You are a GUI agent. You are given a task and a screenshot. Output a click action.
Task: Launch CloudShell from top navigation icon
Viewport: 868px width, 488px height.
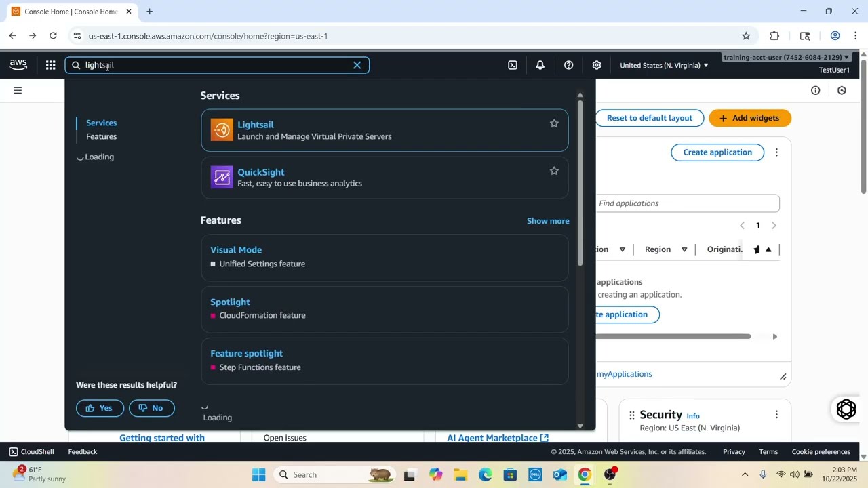(x=513, y=65)
